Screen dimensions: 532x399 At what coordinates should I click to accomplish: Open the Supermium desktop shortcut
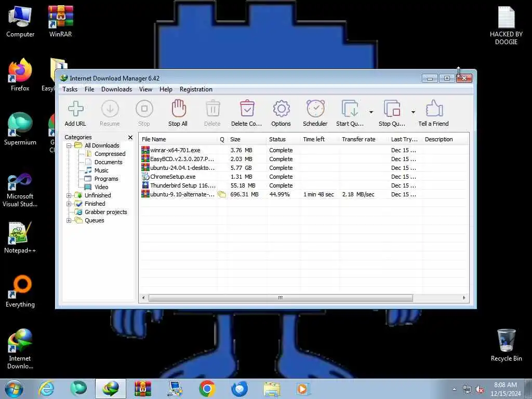[20, 129]
